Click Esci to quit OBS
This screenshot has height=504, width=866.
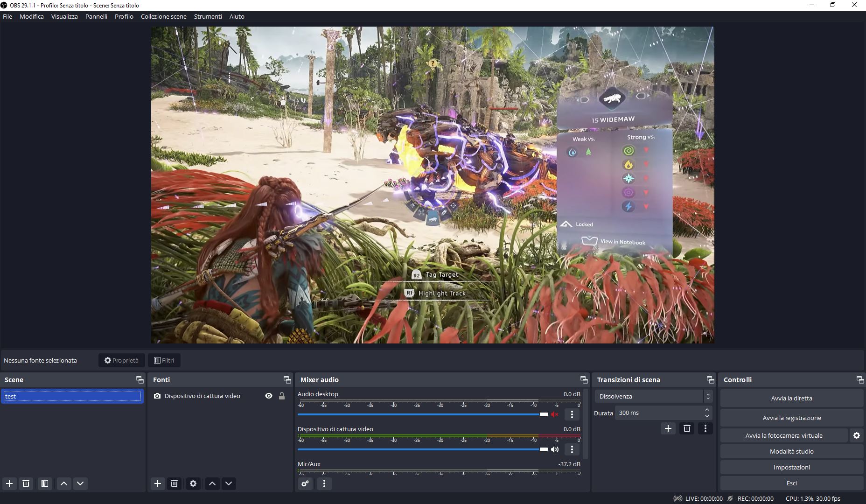point(792,483)
